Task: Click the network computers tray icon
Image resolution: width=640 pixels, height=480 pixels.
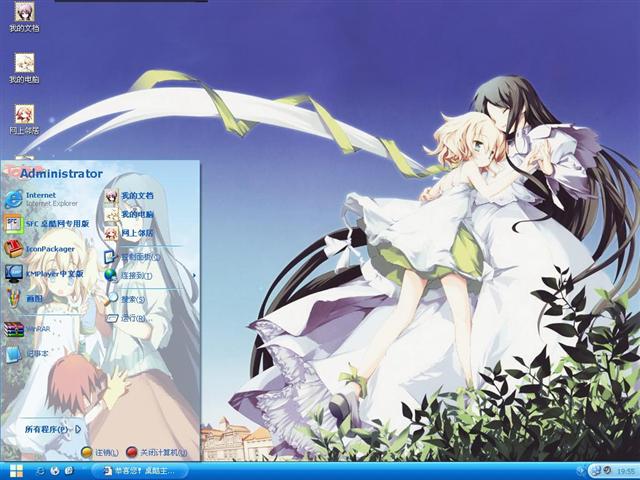Action: point(596,470)
